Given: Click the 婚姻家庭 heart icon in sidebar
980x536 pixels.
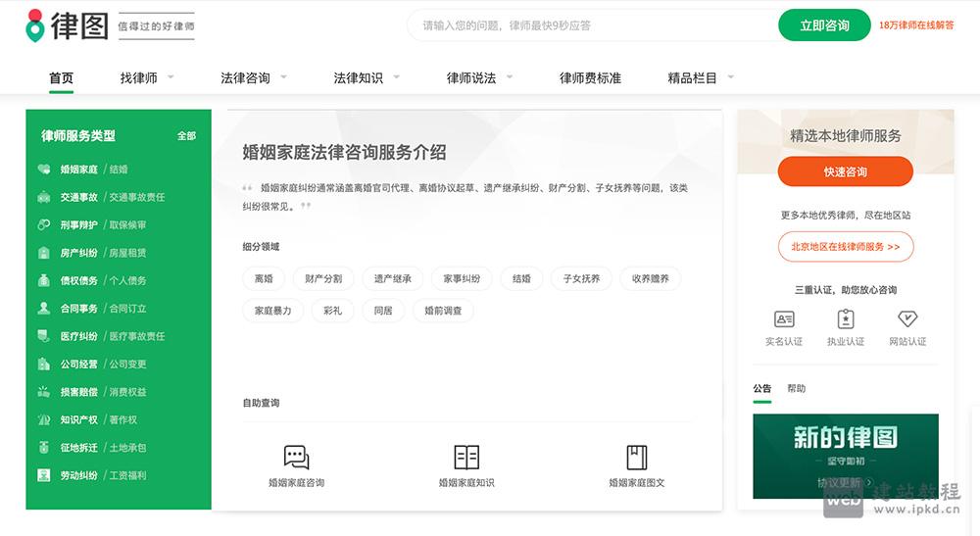Looking at the screenshot, I should [44, 170].
